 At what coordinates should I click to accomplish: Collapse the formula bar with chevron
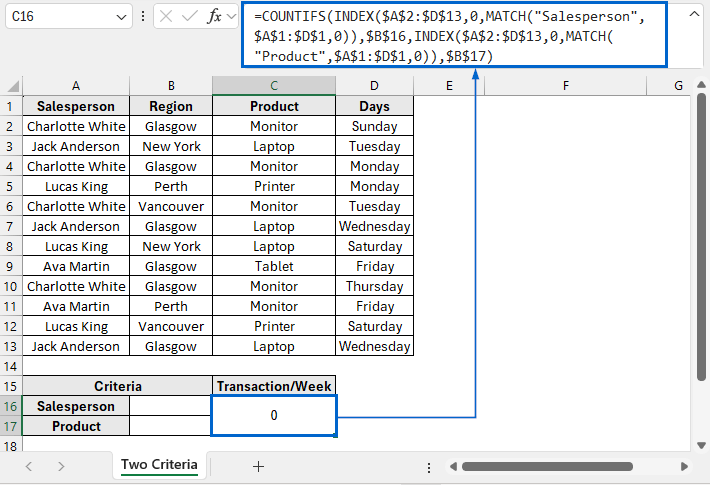pyautogui.click(x=693, y=14)
